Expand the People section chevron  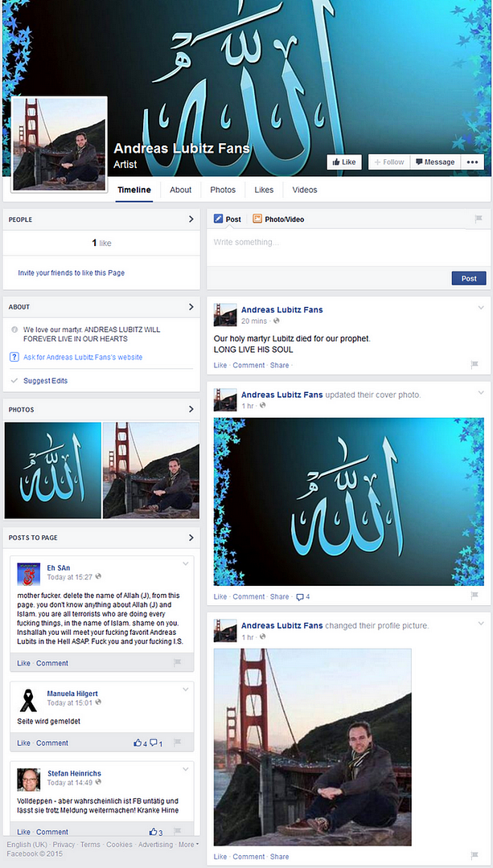click(x=191, y=219)
